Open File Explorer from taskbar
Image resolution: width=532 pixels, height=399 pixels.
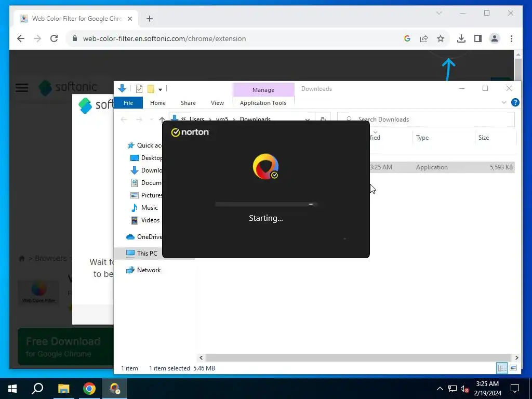[x=63, y=389]
